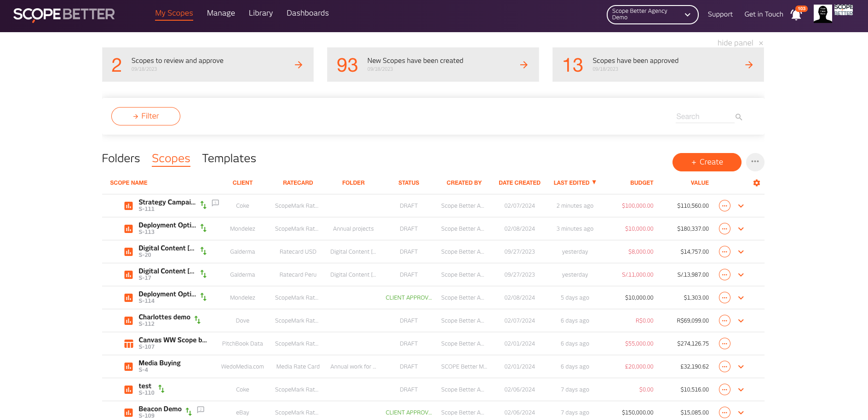Click the $274,126.75 value cell
Viewport: 868px width, 420px height.
click(x=693, y=344)
